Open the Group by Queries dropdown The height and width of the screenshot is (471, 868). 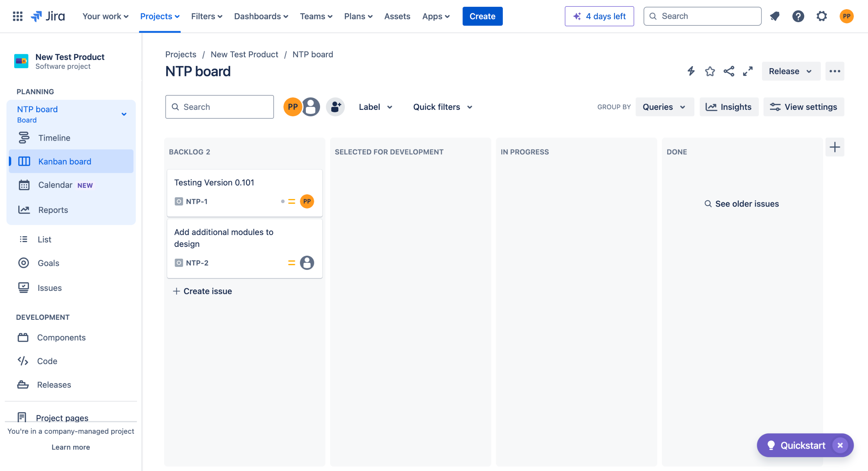(x=664, y=107)
